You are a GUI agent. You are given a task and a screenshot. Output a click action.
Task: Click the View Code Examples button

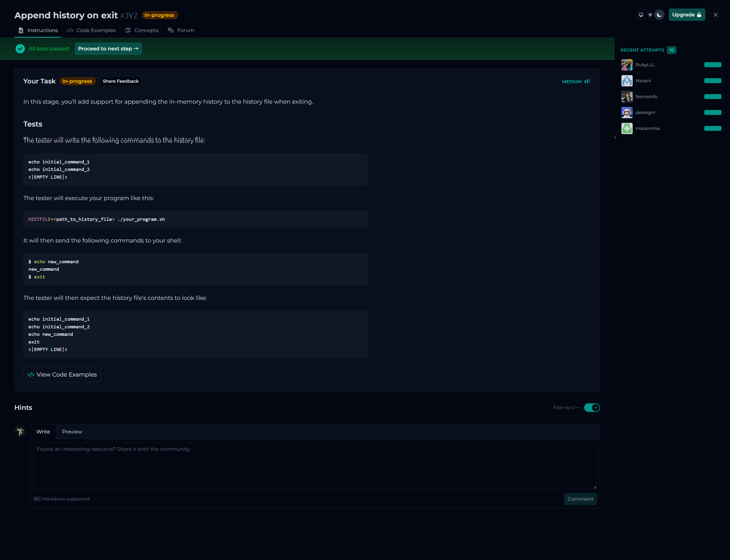click(62, 375)
